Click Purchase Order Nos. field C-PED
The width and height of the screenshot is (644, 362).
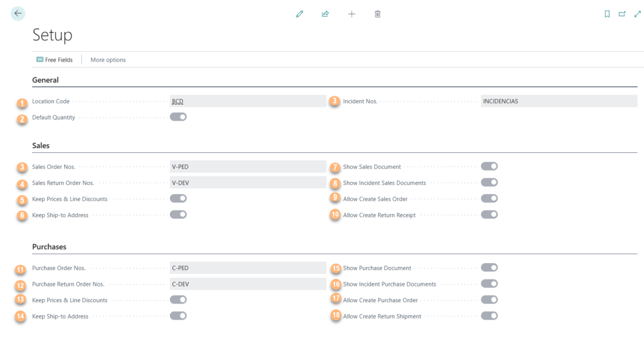tap(248, 268)
